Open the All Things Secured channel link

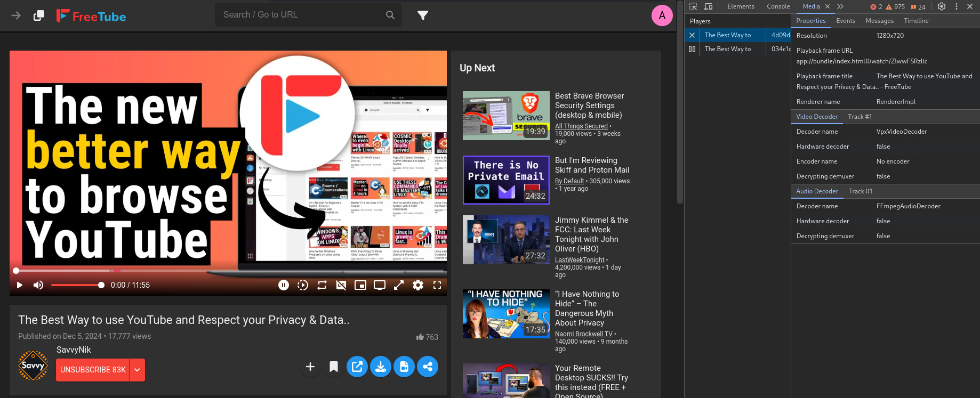581,126
